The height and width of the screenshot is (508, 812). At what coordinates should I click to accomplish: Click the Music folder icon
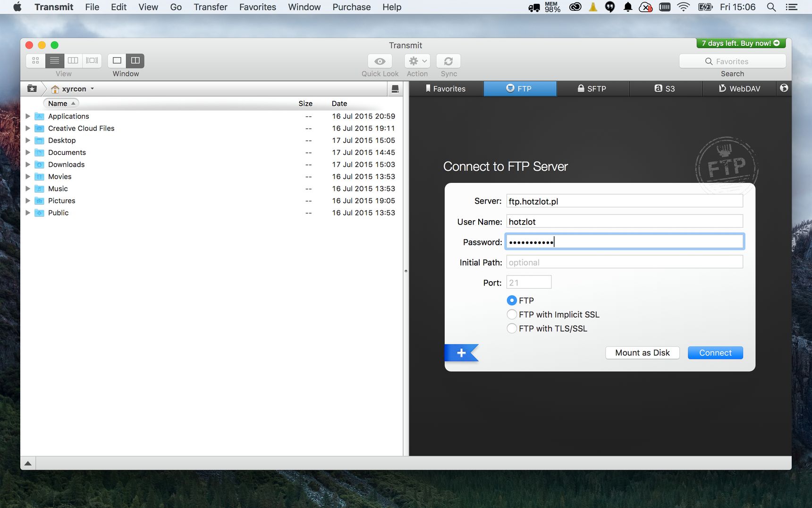click(x=40, y=189)
